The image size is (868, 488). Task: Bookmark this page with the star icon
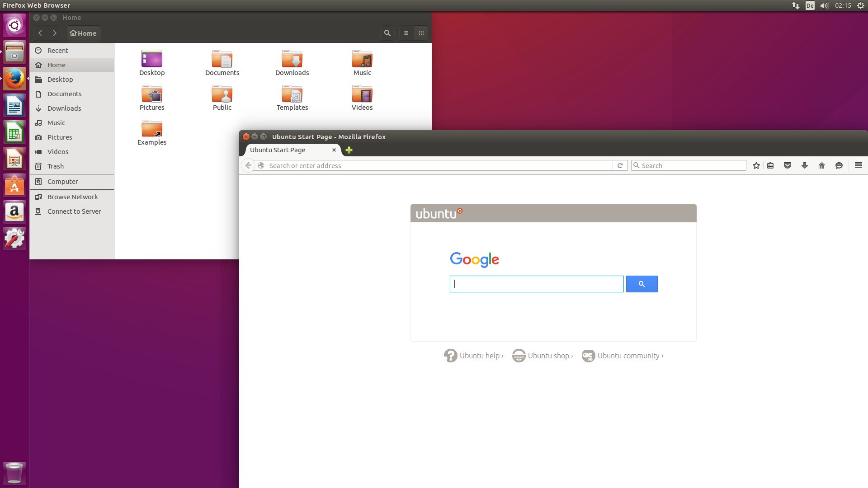click(x=756, y=165)
